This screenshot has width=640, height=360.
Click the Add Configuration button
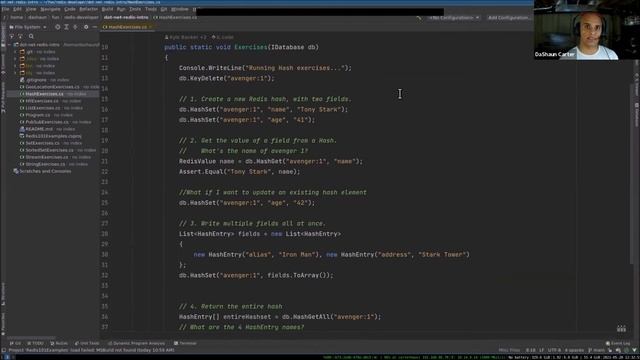coord(508,18)
